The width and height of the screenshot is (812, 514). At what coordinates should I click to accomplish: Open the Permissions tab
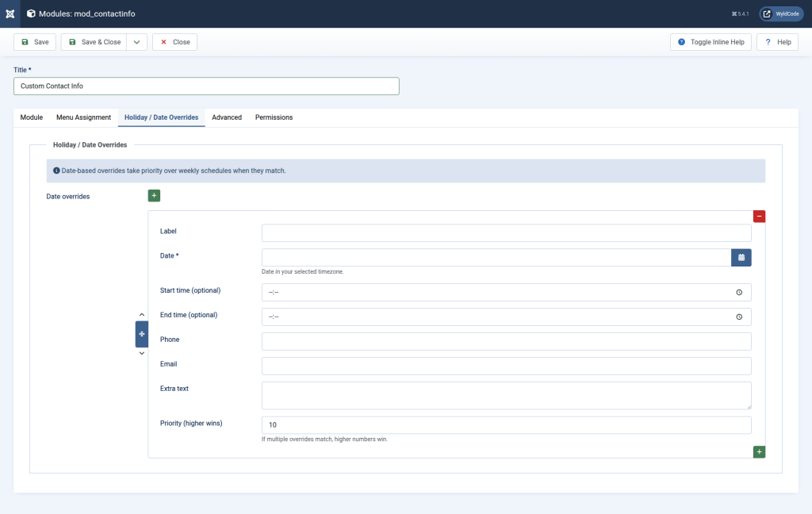click(273, 117)
